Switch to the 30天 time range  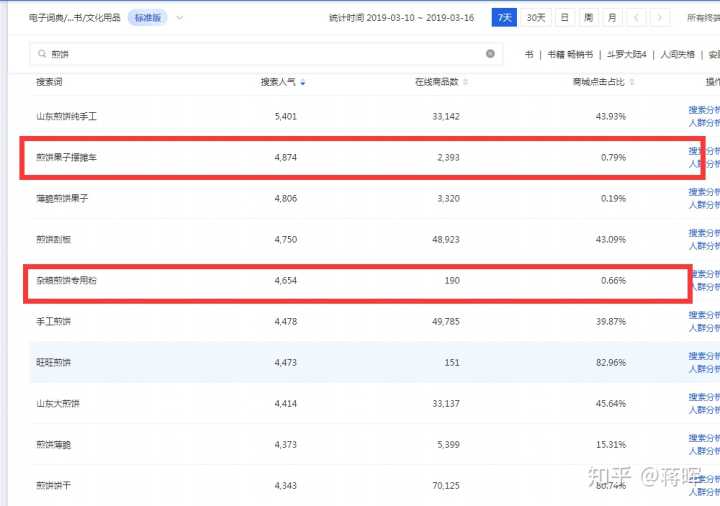pyautogui.click(x=536, y=18)
